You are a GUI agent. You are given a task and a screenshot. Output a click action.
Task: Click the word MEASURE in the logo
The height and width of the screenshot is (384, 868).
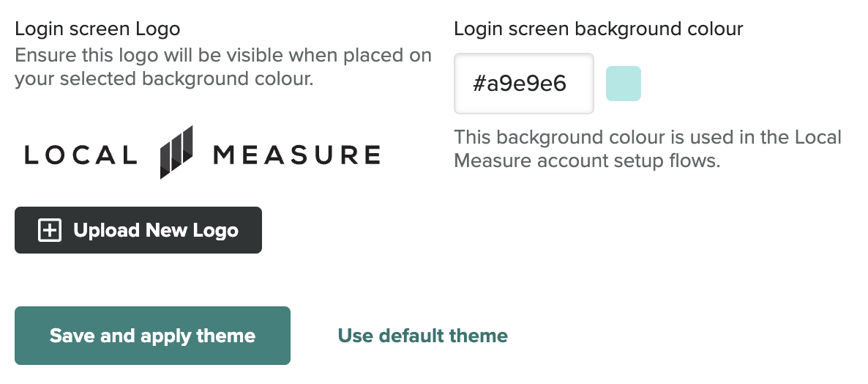(x=296, y=155)
